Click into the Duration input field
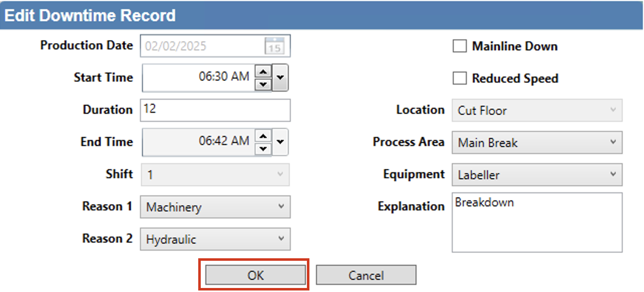The height and width of the screenshot is (292, 644). click(215, 110)
